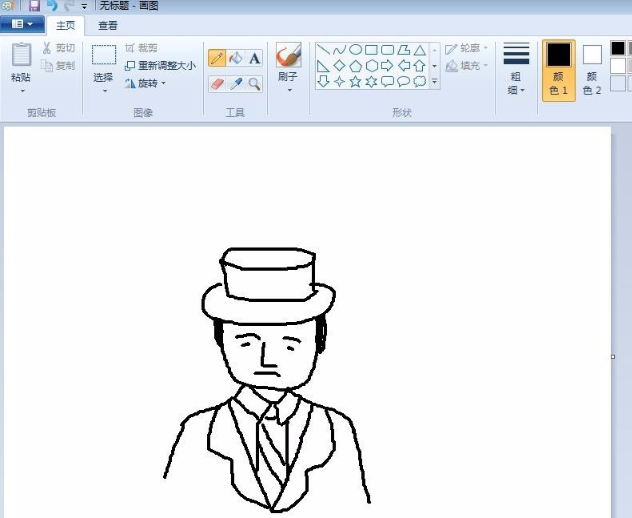Activate the Color picker eyedropper tool
Viewport: 632px width, 518px height.
pyautogui.click(x=236, y=84)
